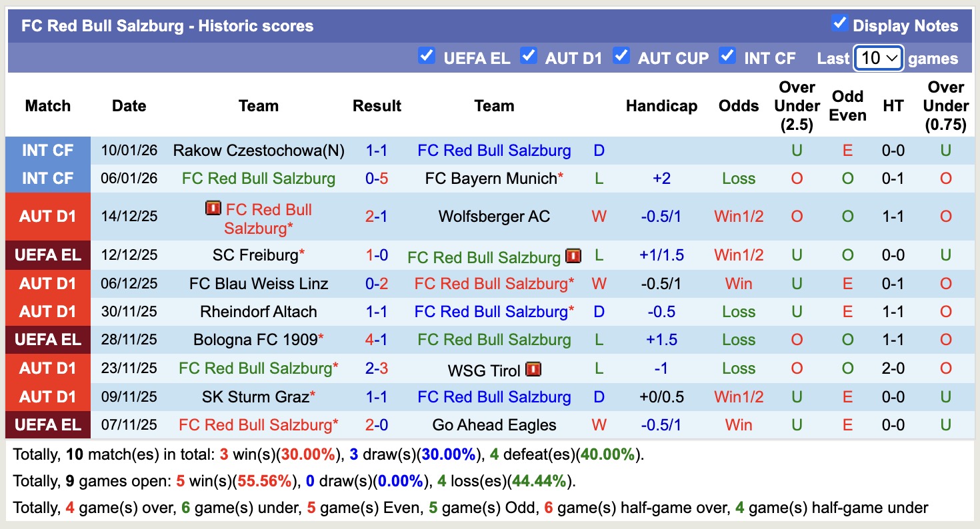
Task: Uncheck the AUT CUP filter checkbox
Action: (621, 57)
